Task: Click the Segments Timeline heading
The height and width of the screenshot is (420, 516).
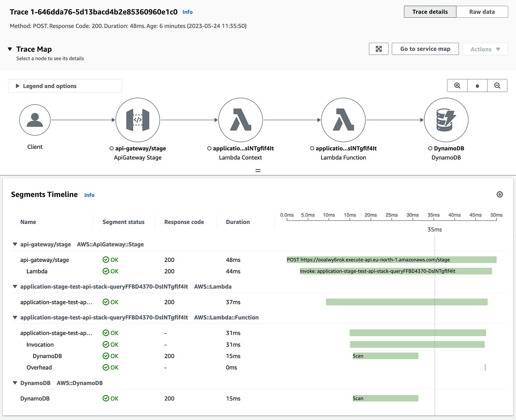Action: 44,195
